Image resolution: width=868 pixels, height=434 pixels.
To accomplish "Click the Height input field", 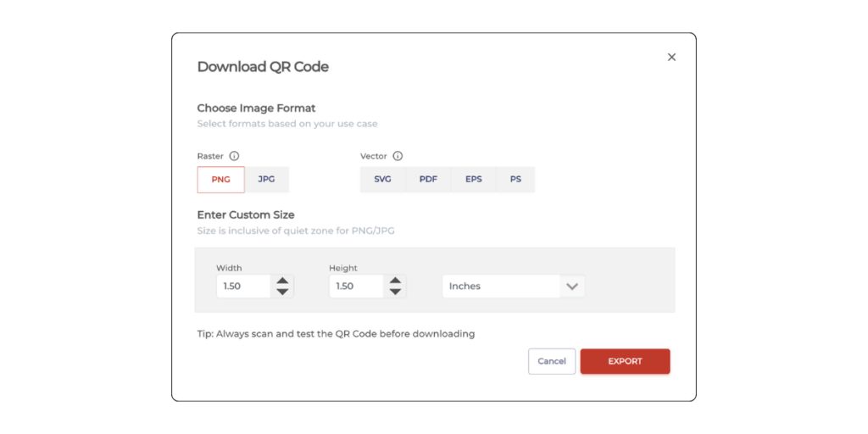I will pyautogui.click(x=356, y=287).
